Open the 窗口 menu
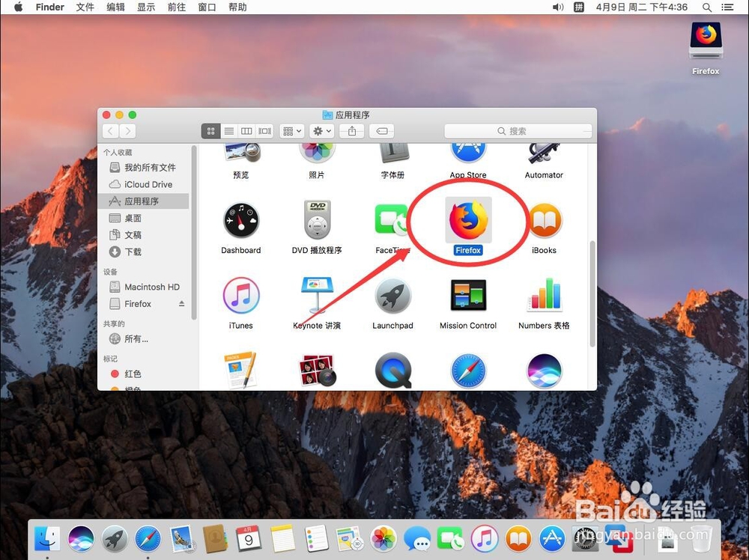This screenshot has width=749, height=560. tap(207, 7)
